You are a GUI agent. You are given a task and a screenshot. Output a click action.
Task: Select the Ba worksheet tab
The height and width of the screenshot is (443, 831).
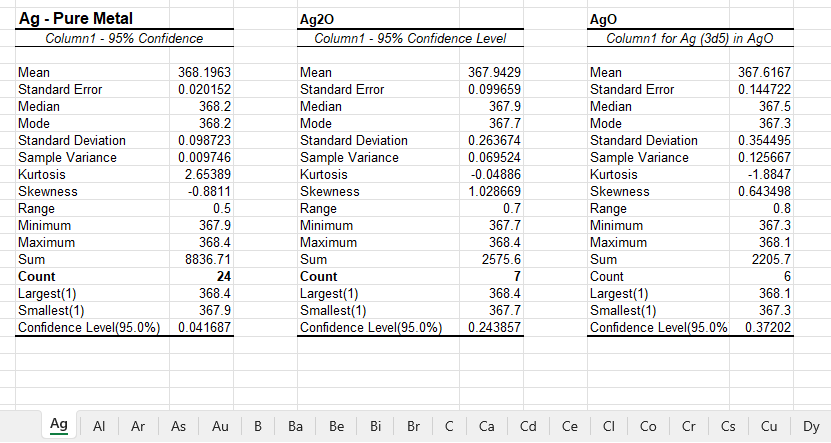(x=295, y=426)
